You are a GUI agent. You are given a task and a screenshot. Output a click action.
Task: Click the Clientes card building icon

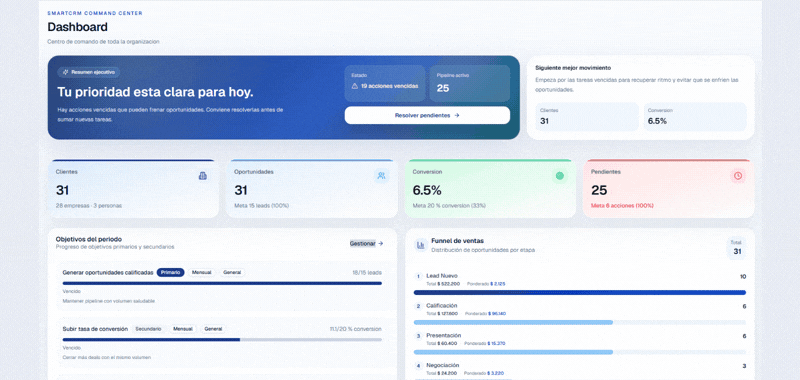[x=203, y=176]
